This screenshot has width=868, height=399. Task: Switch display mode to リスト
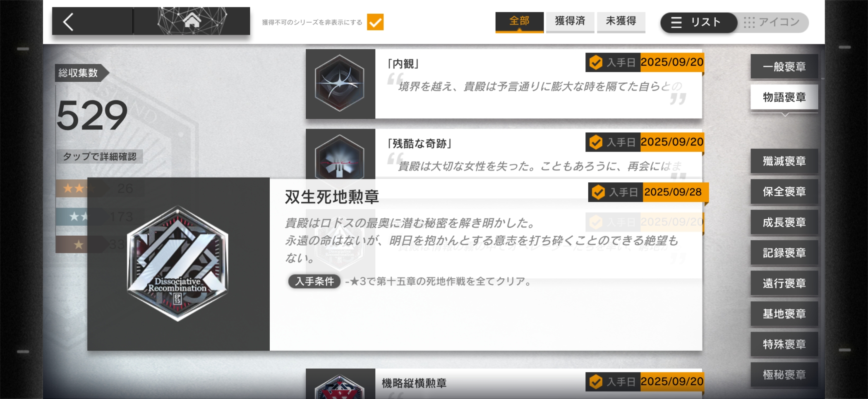click(699, 22)
